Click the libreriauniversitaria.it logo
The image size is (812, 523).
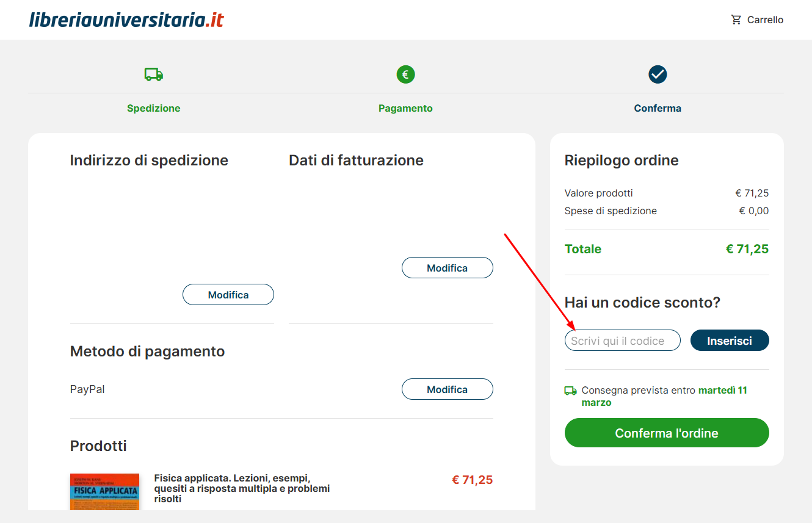[125, 19]
